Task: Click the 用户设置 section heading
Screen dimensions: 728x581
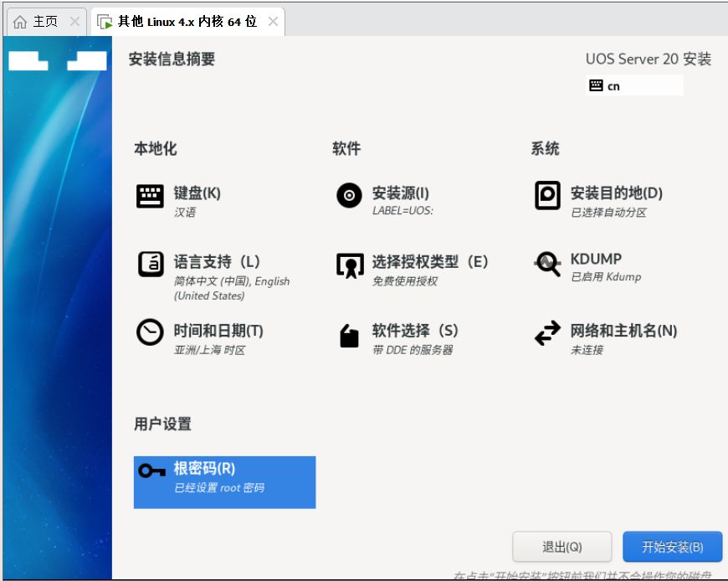Action: [x=162, y=424]
